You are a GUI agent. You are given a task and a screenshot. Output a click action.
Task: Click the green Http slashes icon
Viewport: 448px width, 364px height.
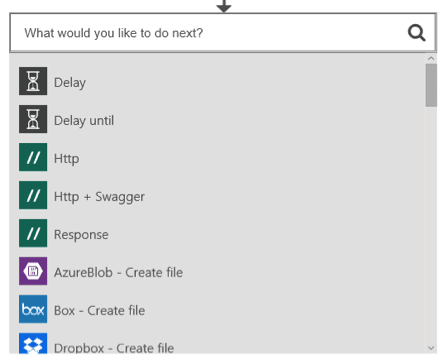point(33,157)
